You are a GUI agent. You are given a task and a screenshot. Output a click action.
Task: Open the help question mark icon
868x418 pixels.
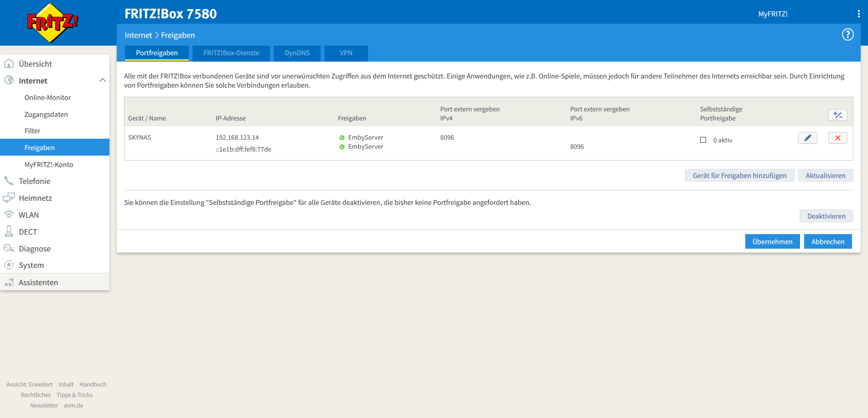pos(847,35)
